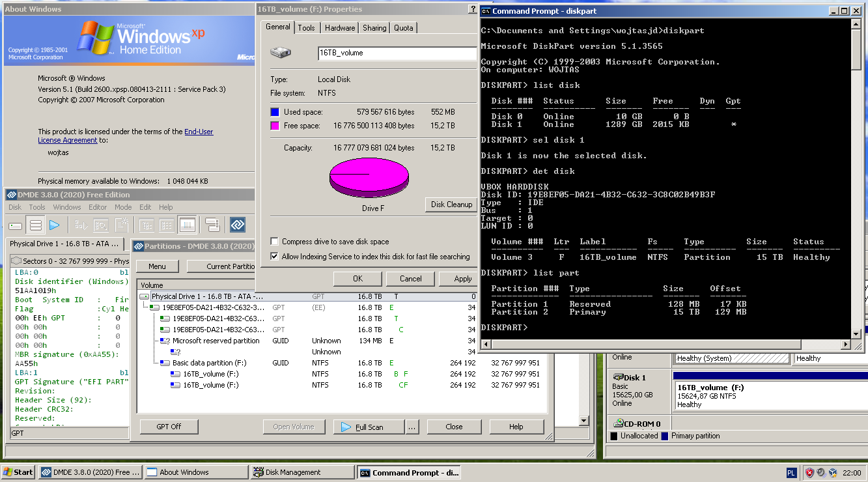Viewport: 868px width, 482px height.
Task: Click the volume label field showing 16TB_volume
Action: pos(397,53)
